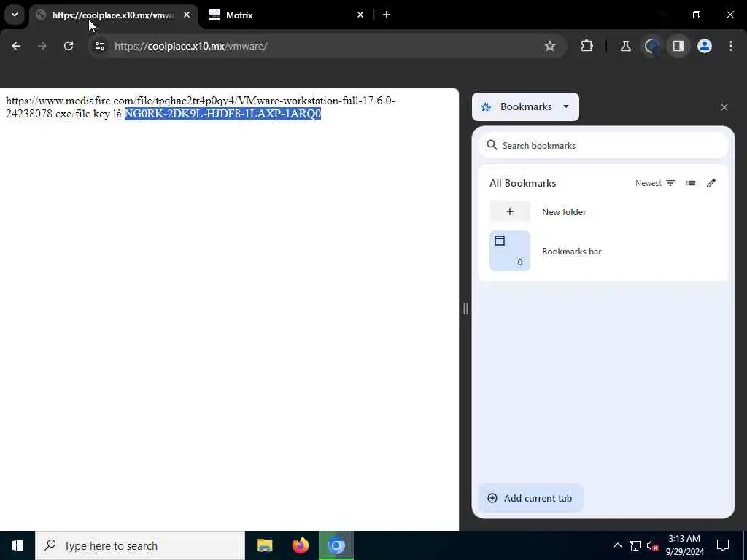This screenshot has width=747, height=560.
Task: Open the notification center icon
Action: point(723,545)
